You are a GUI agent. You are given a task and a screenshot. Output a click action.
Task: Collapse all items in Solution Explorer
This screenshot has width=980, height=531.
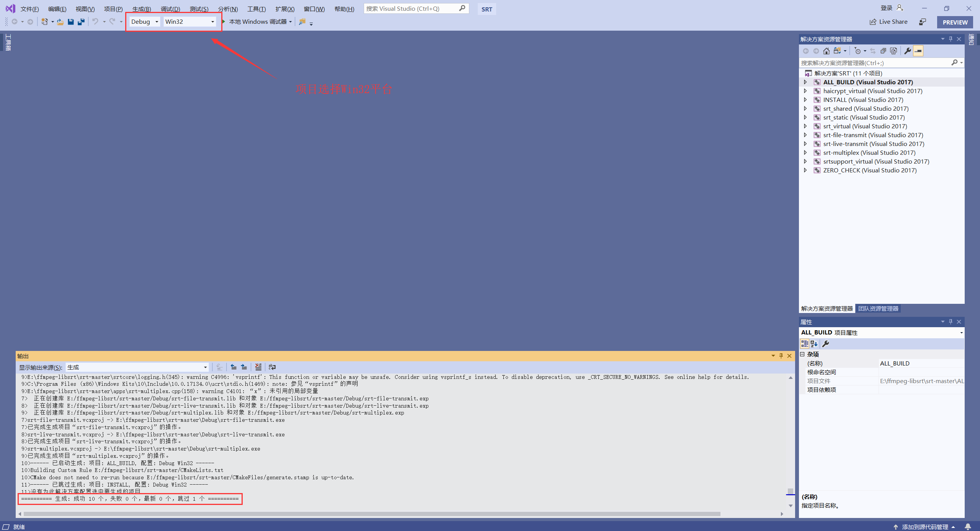tap(884, 50)
